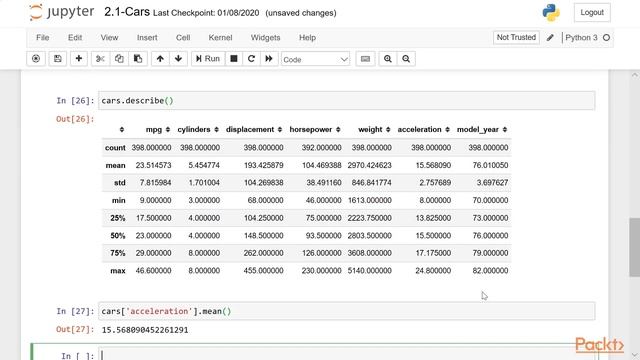Move selected cell down
The height and width of the screenshot is (360, 640).
pos(178,59)
